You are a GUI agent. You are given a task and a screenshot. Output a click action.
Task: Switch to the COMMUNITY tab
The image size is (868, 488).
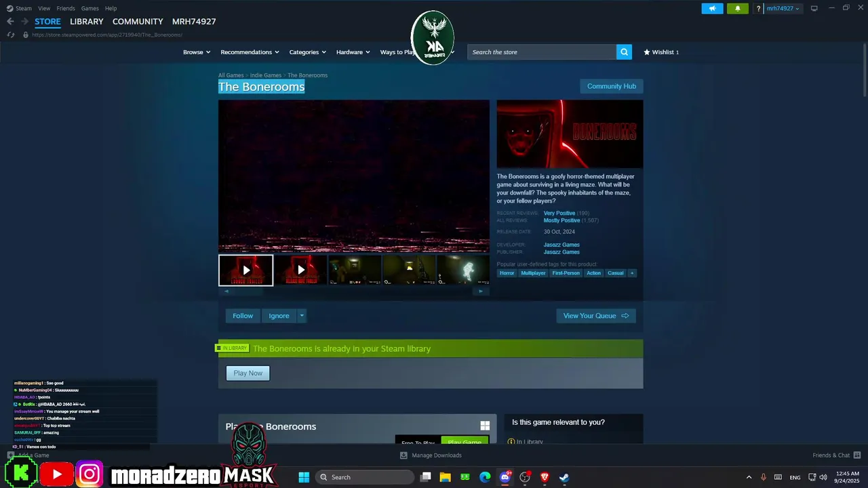[138, 22]
